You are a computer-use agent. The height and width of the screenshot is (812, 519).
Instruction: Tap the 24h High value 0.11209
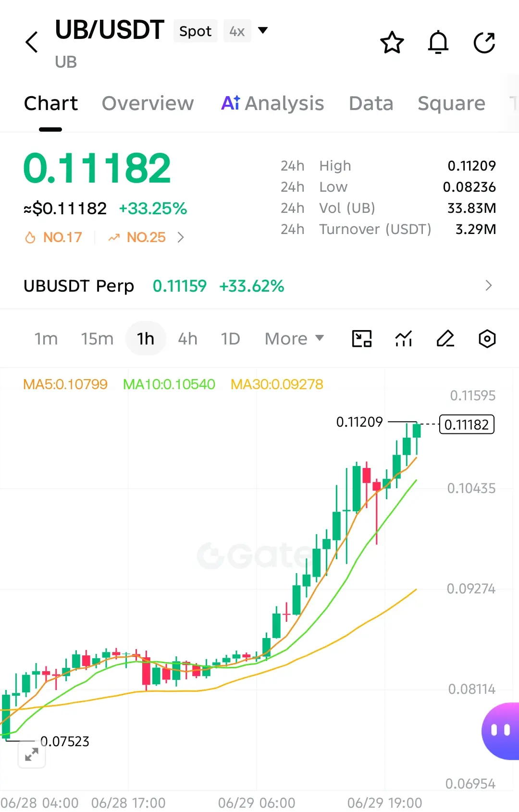tap(471, 166)
